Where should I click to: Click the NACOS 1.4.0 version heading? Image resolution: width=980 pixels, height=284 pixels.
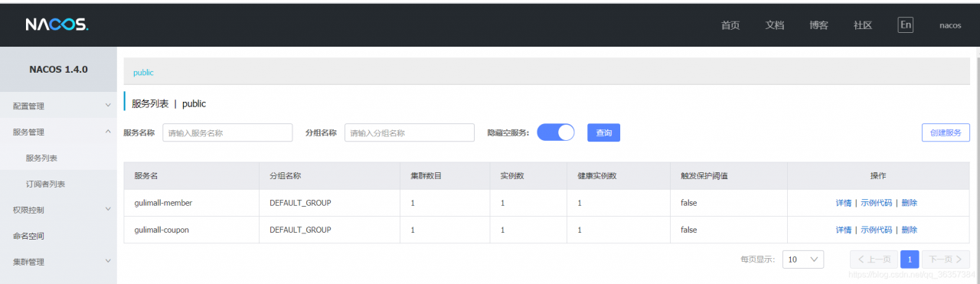[58, 69]
